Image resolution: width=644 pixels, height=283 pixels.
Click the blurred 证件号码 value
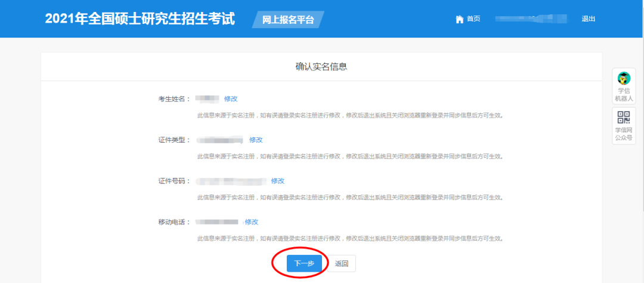231,181
